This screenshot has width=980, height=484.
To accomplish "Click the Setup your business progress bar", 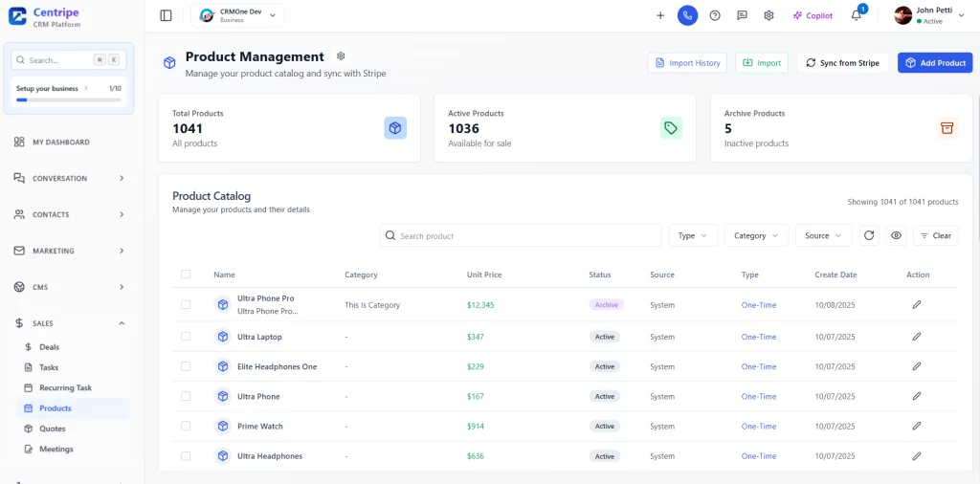I will [x=69, y=99].
